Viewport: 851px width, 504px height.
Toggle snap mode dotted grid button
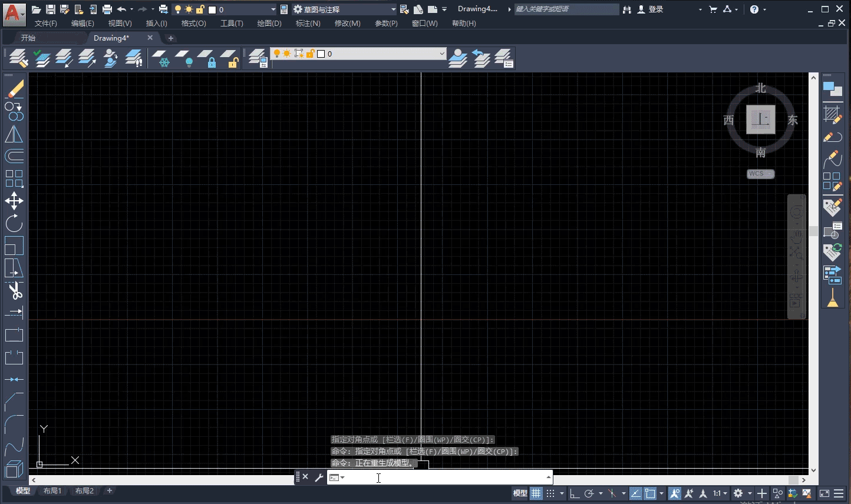click(x=550, y=493)
